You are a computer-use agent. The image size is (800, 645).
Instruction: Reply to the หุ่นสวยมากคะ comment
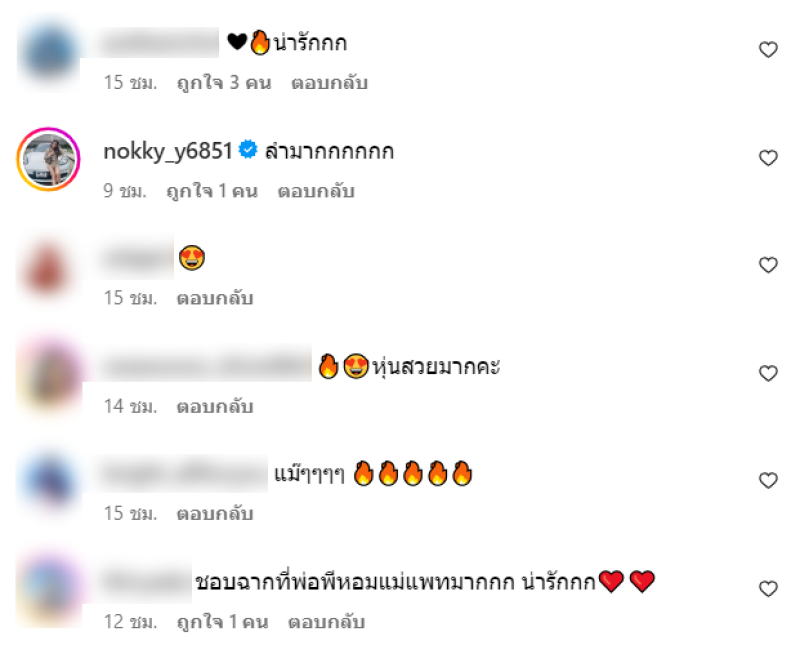click(x=215, y=406)
